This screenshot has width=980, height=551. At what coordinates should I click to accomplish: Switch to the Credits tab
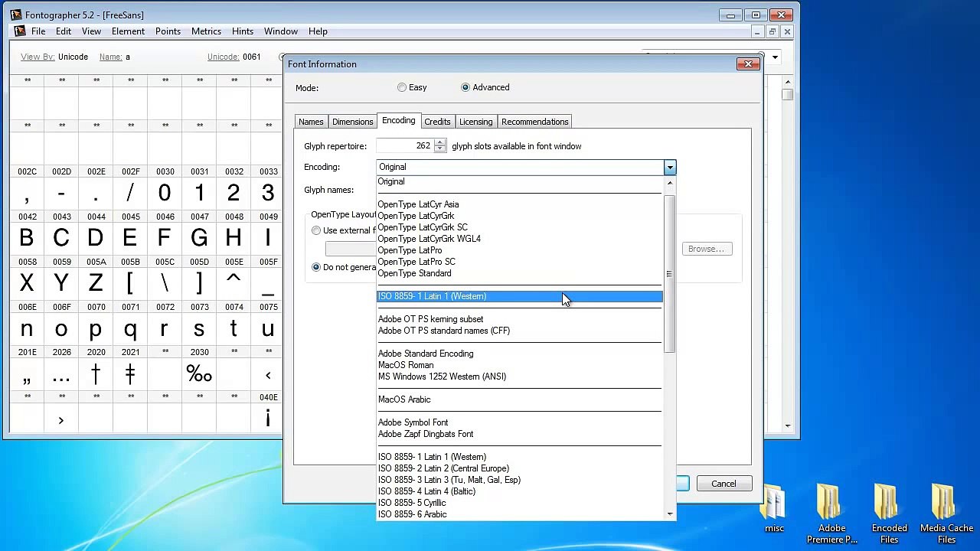pyautogui.click(x=437, y=122)
